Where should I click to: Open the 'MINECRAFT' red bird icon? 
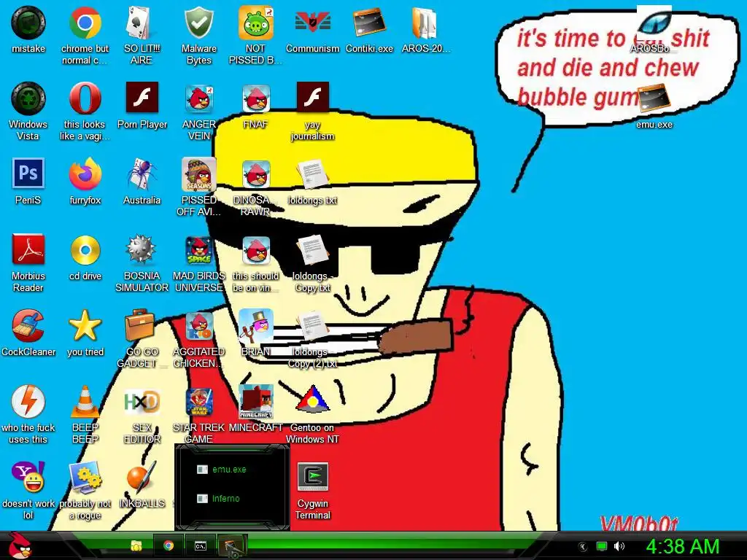click(256, 402)
